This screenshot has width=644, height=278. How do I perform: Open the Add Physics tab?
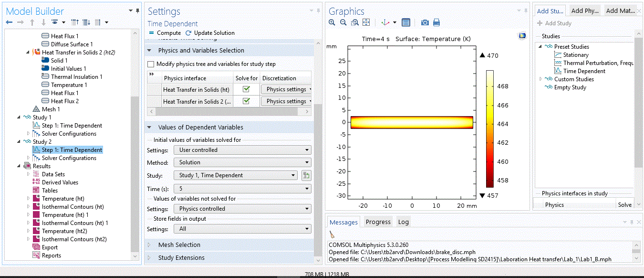coord(584,11)
